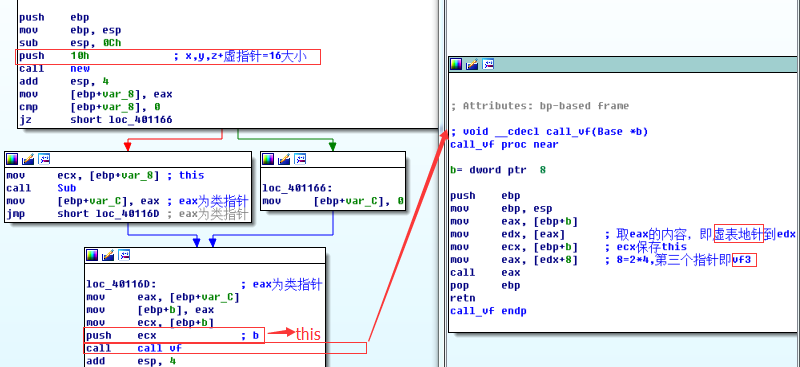
Task: Select 'mov edx, [eax]' instruction
Action: coord(508,234)
